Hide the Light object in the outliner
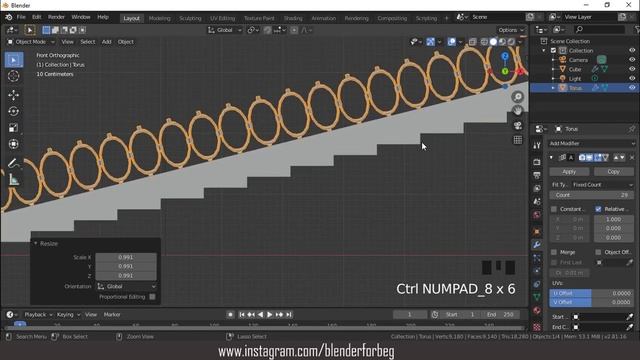This screenshot has height=360, width=640. (632, 78)
